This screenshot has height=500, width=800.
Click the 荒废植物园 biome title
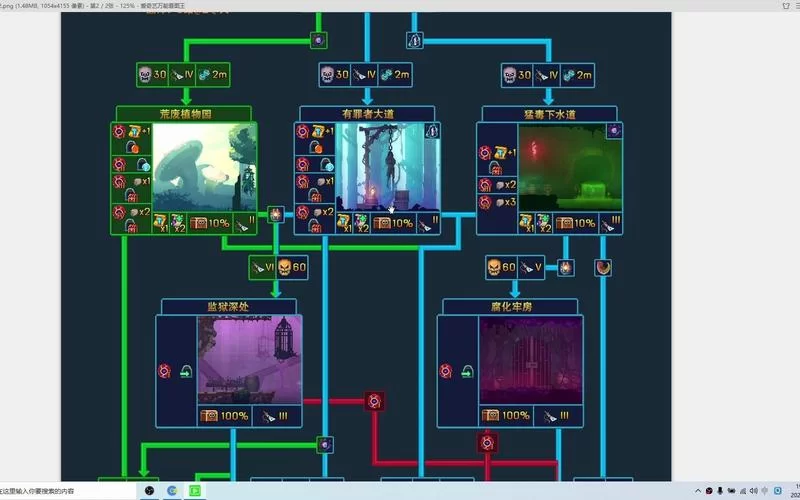tap(184, 114)
